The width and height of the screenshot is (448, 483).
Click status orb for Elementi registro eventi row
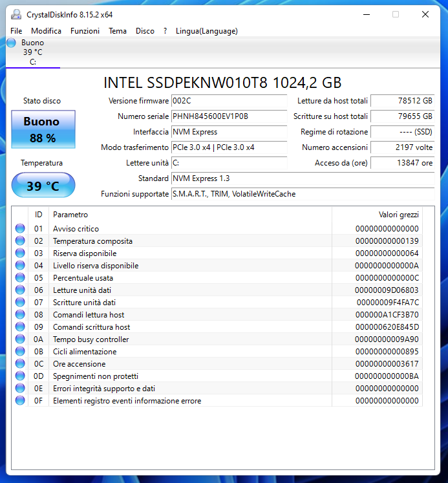pyautogui.click(x=20, y=400)
